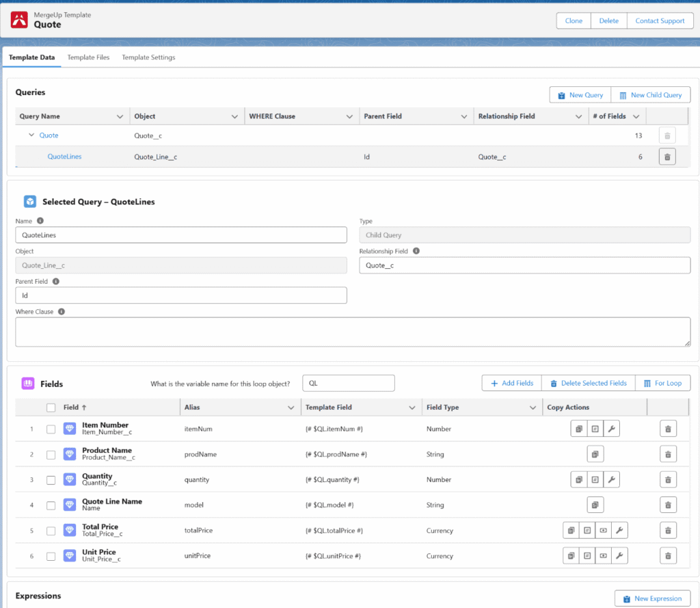Click the currency-format icon in Unit Price row
Image resolution: width=700 pixels, height=608 pixels.
tap(603, 556)
